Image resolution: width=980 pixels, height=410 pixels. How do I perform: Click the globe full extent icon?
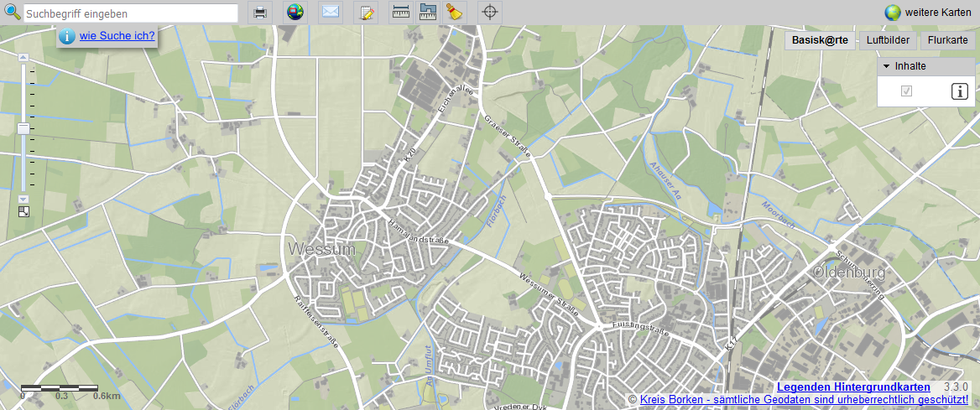(295, 12)
